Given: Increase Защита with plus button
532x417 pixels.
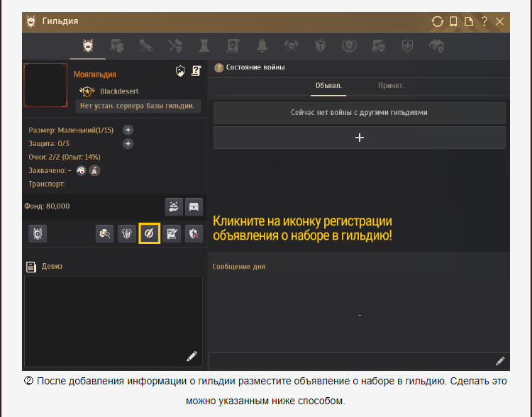Looking at the screenshot, I should 128,144.
